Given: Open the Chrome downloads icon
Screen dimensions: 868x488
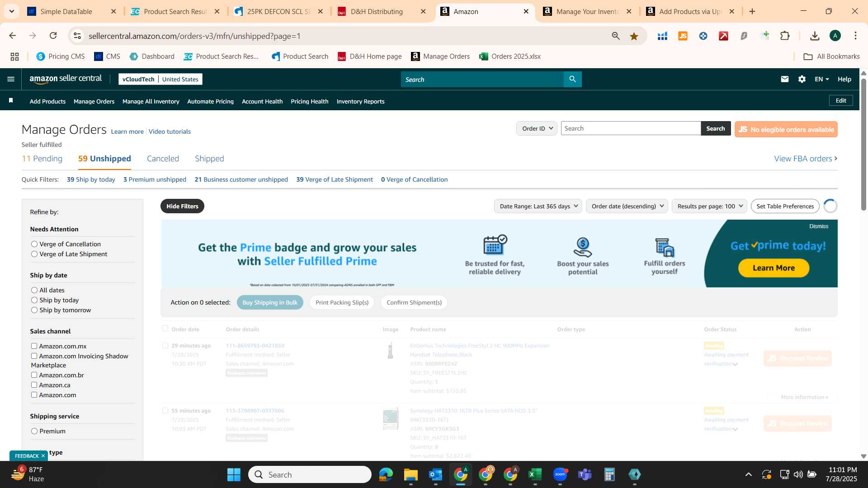Looking at the screenshot, I should click(x=815, y=36).
